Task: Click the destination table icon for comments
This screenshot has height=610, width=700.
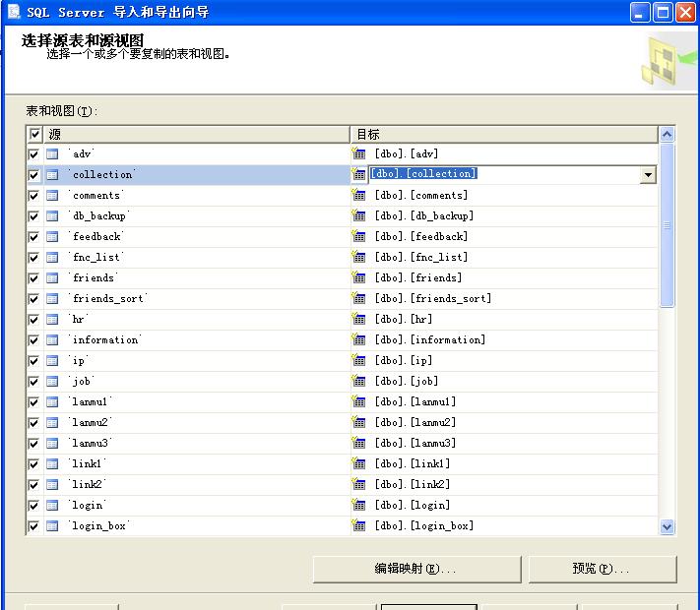Action: (x=359, y=196)
